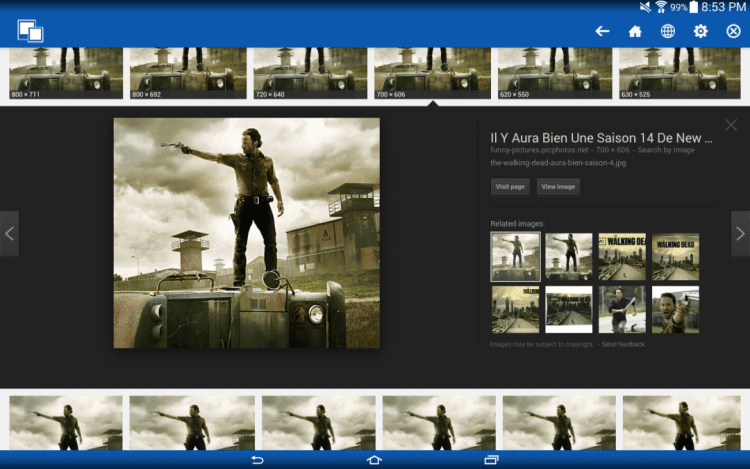Screen dimensions: 750x469
Task: Close the image preview panel
Action: [731, 125]
